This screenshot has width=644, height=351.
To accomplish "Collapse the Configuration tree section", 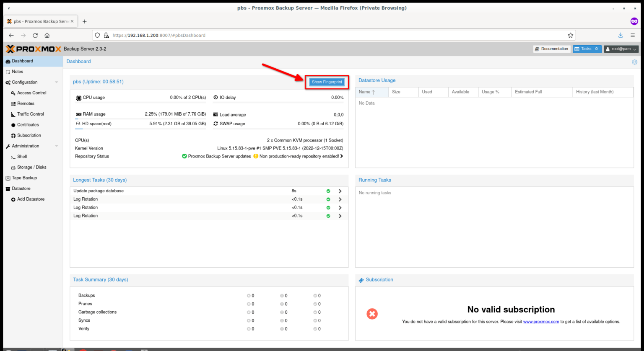I will tap(57, 83).
